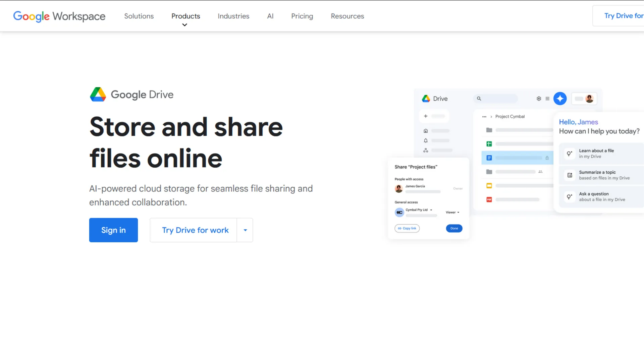Click the search magnifier in the Drive mockup
Image resolution: width=644 pixels, height=362 pixels.
pos(479,99)
